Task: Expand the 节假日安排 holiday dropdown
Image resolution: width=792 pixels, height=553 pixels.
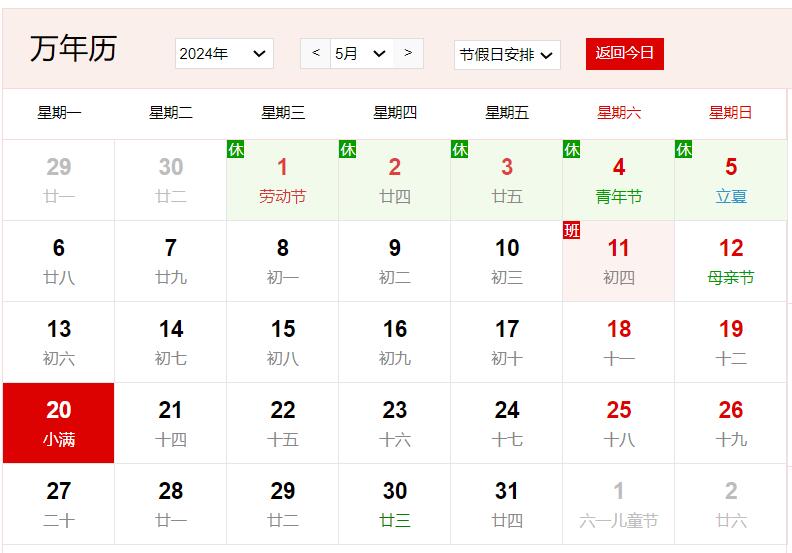Action: (507, 55)
